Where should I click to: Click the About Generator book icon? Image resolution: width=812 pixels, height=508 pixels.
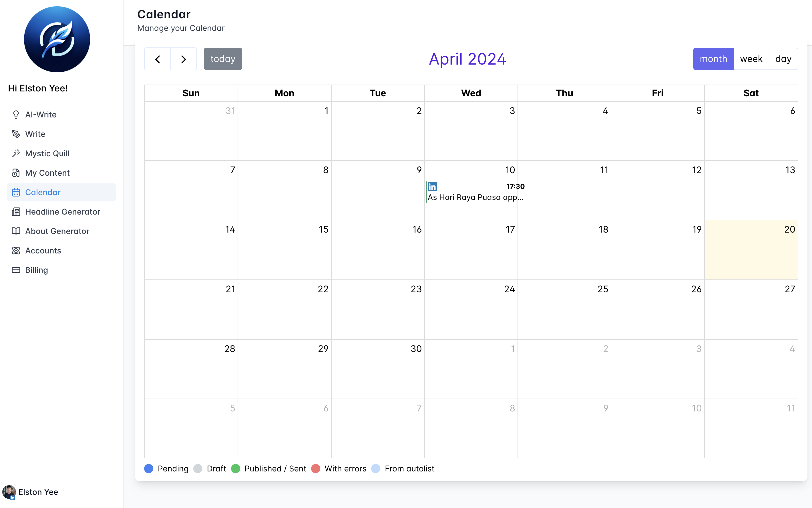pos(16,231)
